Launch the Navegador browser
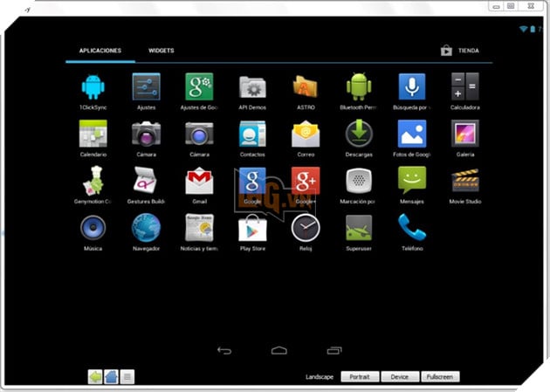This screenshot has height=392, width=550. pyautogui.click(x=147, y=228)
